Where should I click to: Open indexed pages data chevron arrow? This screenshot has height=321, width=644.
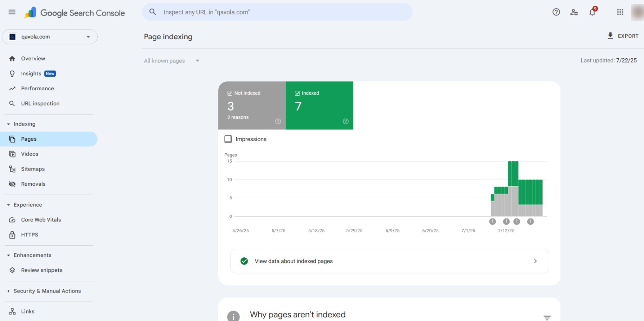tap(535, 261)
